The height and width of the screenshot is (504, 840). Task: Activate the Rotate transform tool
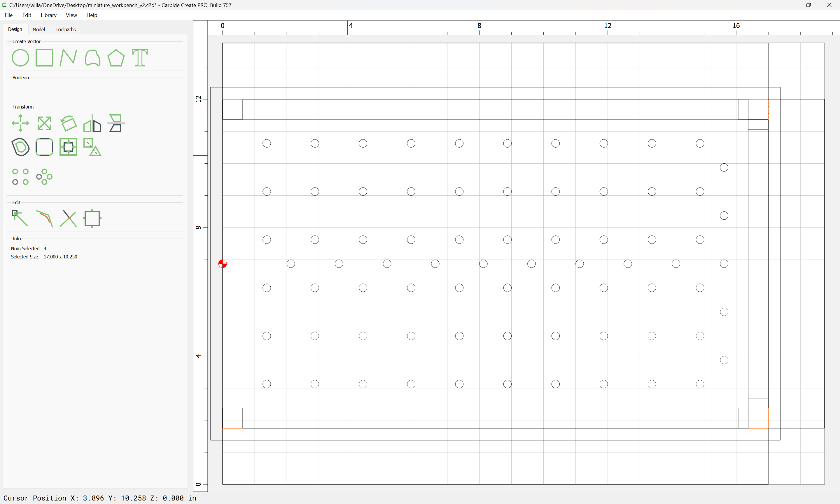(68, 123)
